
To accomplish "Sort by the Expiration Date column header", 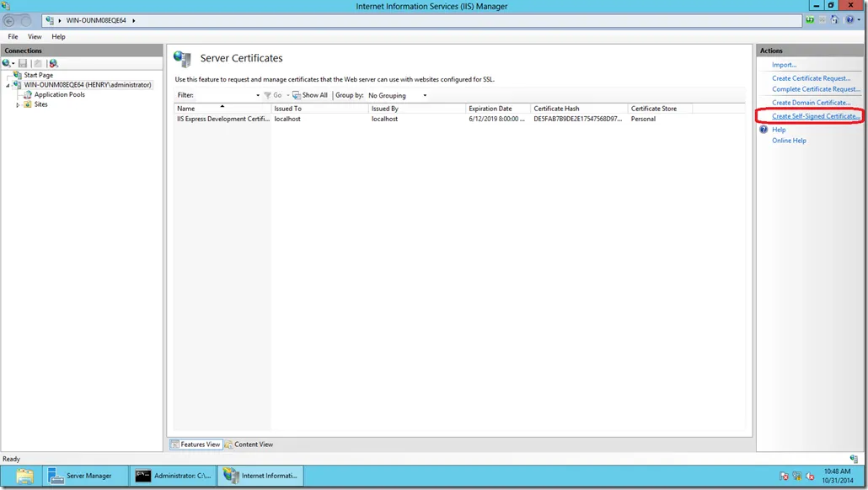I will [498, 109].
